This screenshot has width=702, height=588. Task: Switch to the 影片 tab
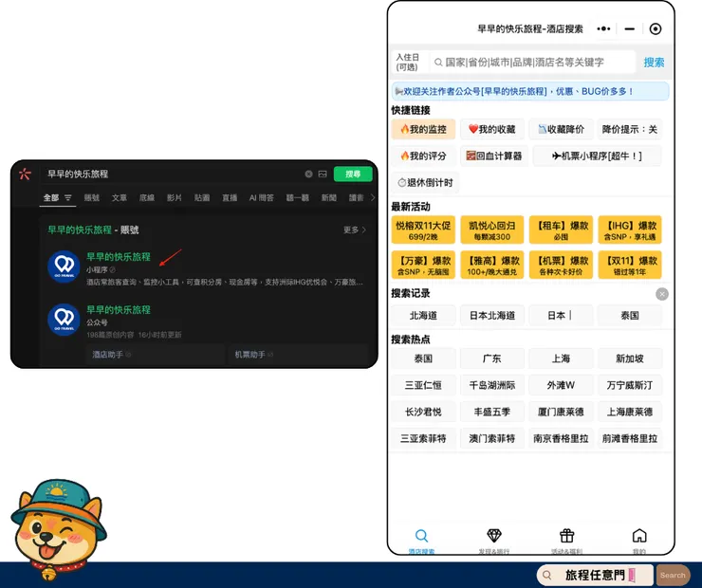[175, 198]
